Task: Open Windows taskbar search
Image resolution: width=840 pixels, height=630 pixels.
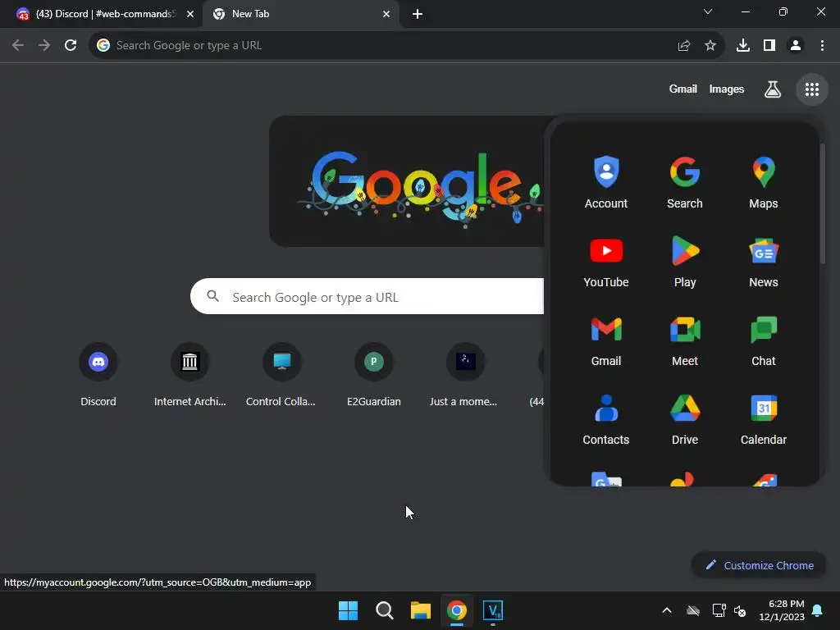Action: 384,610
